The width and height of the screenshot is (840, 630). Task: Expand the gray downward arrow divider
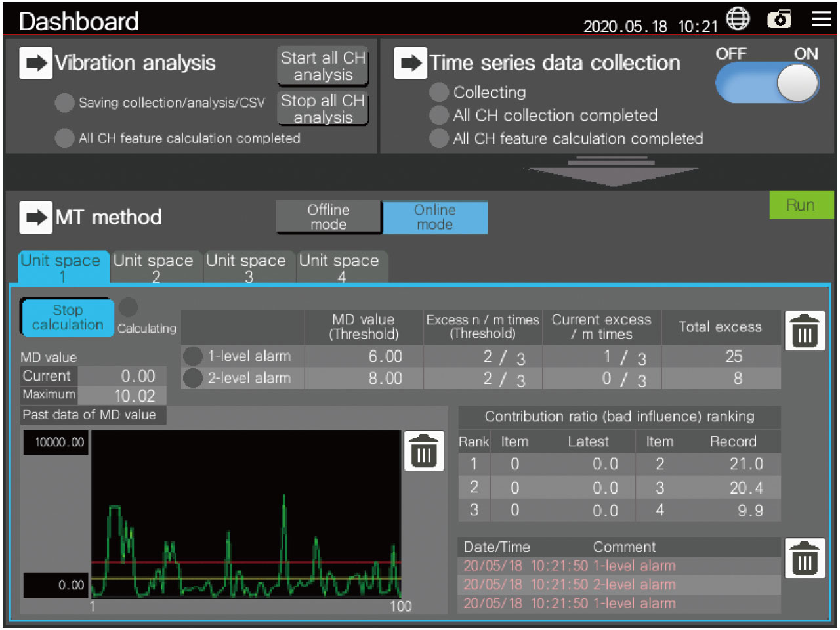612,171
